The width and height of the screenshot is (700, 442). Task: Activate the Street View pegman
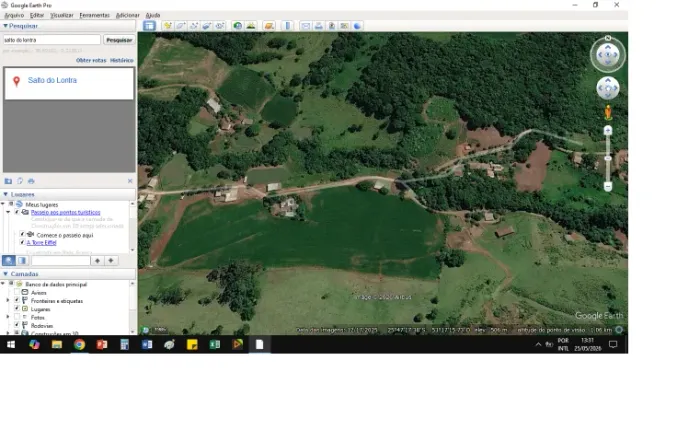coord(608,112)
